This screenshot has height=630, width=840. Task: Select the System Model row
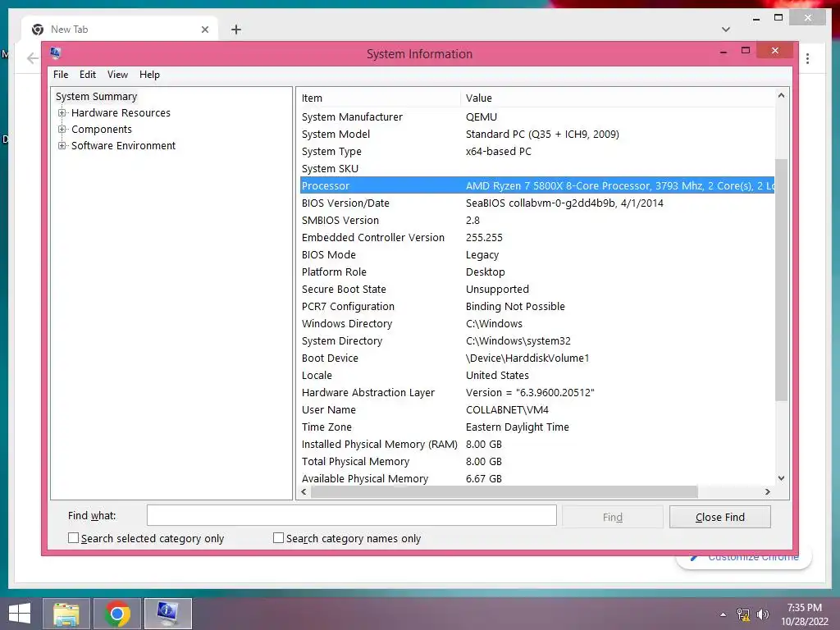pyautogui.click(x=536, y=134)
